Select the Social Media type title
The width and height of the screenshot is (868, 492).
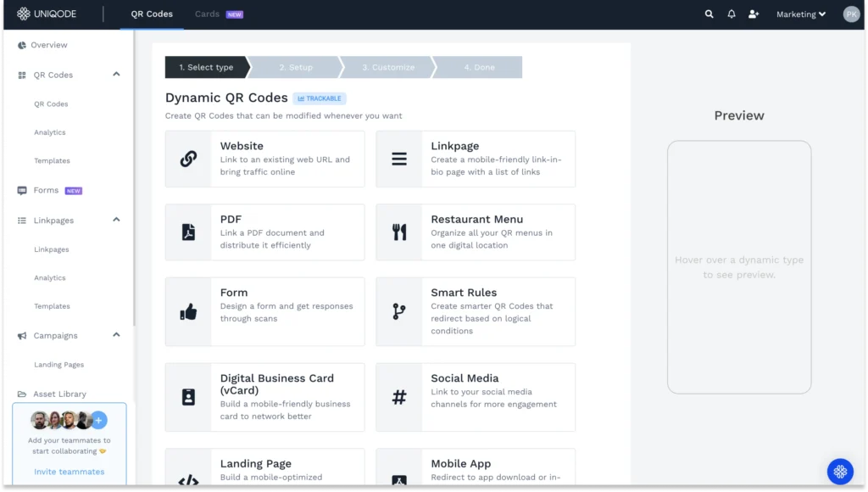[x=465, y=377]
